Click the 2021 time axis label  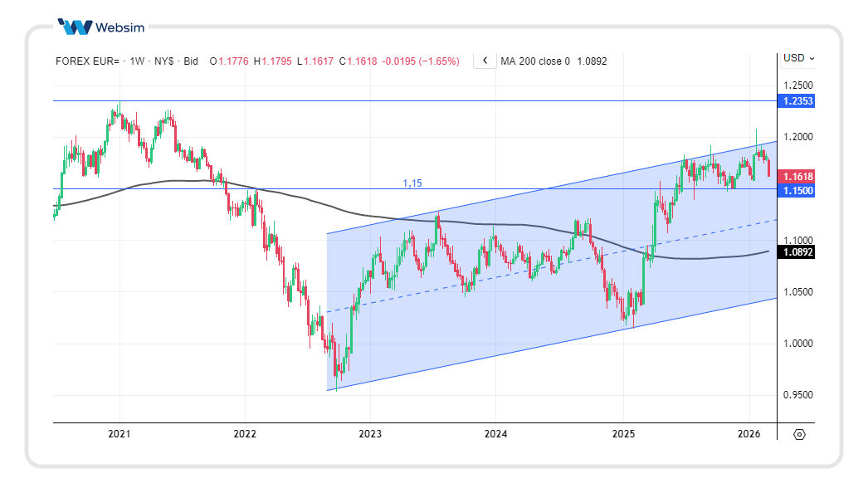(x=119, y=434)
